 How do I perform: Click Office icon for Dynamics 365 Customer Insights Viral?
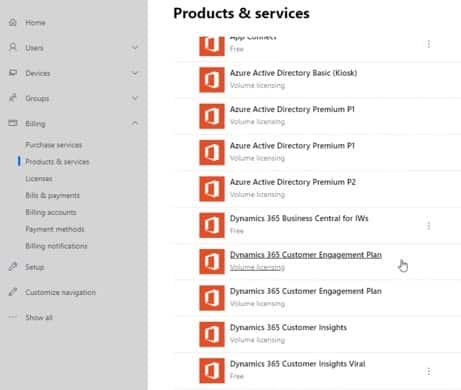click(212, 370)
